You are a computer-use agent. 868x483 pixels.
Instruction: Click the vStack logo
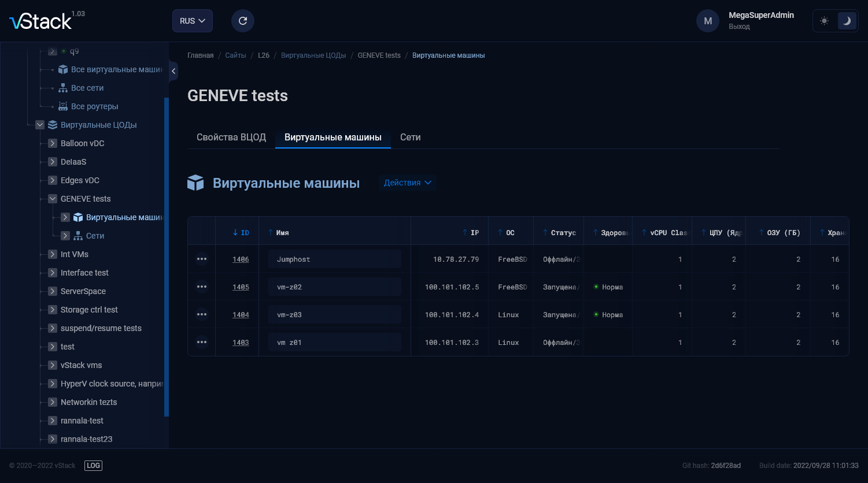point(40,22)
